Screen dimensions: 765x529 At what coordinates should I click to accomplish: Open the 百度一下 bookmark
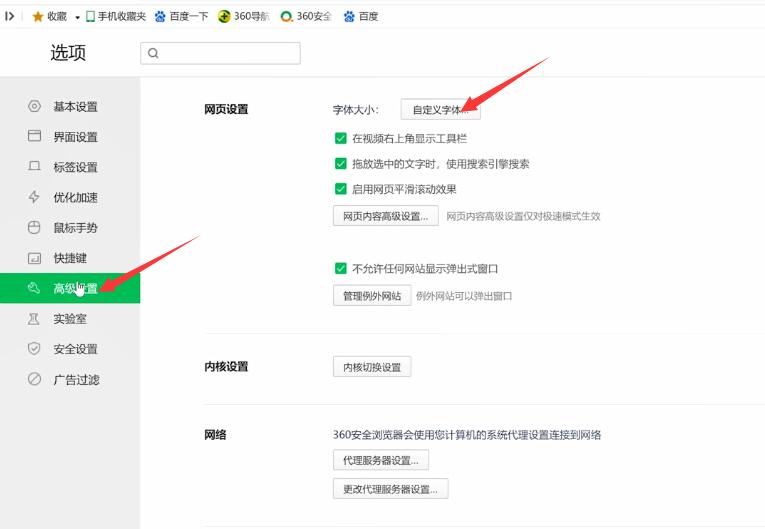[181, 17]
